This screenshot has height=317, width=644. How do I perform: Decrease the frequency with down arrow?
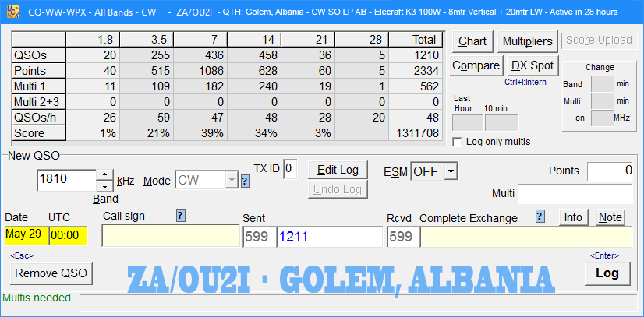(x=104, y=186)
